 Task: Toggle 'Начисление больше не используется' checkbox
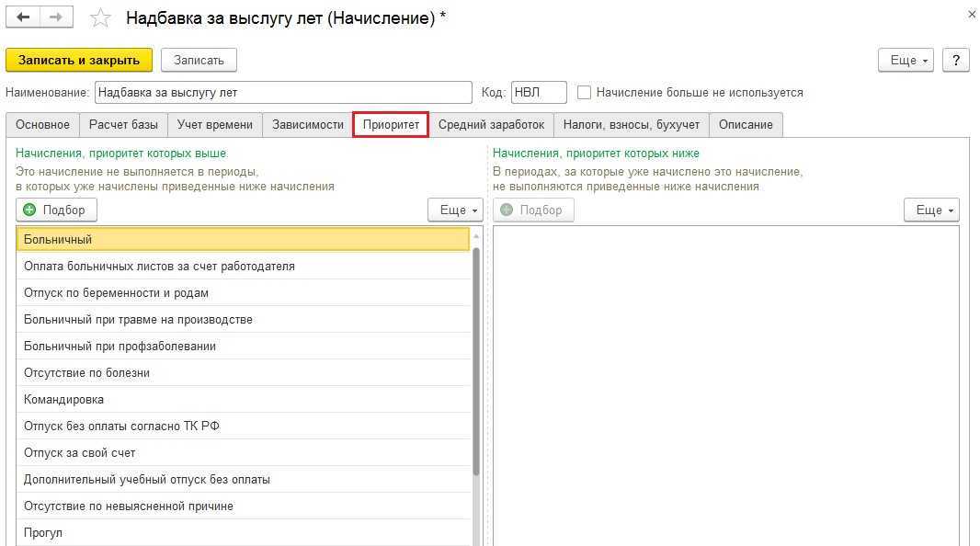pyautogui.click(x=584, y=93)
